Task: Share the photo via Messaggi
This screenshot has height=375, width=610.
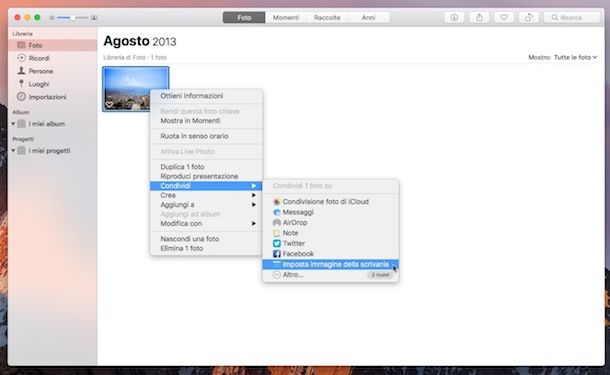Action: point(331,212)
